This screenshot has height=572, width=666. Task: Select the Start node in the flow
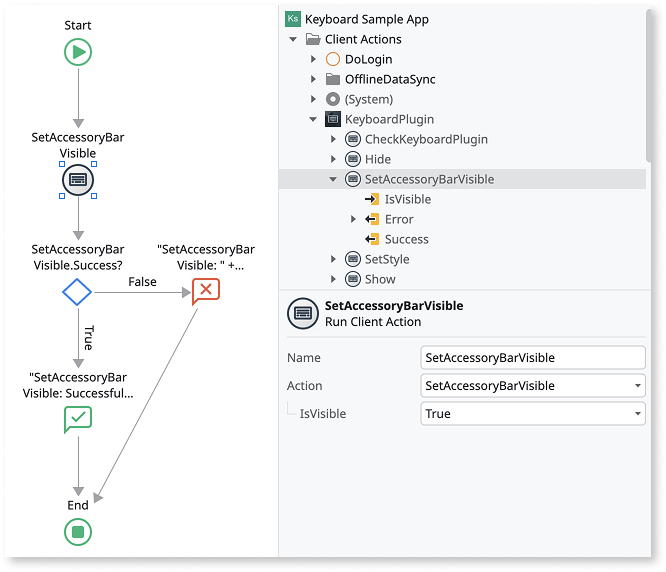(x=78, y=52)
